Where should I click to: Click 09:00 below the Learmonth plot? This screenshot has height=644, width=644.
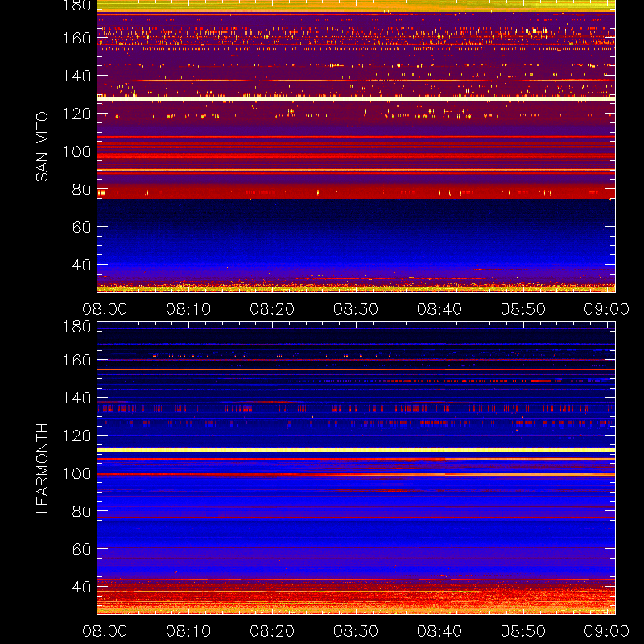point(607,631)
